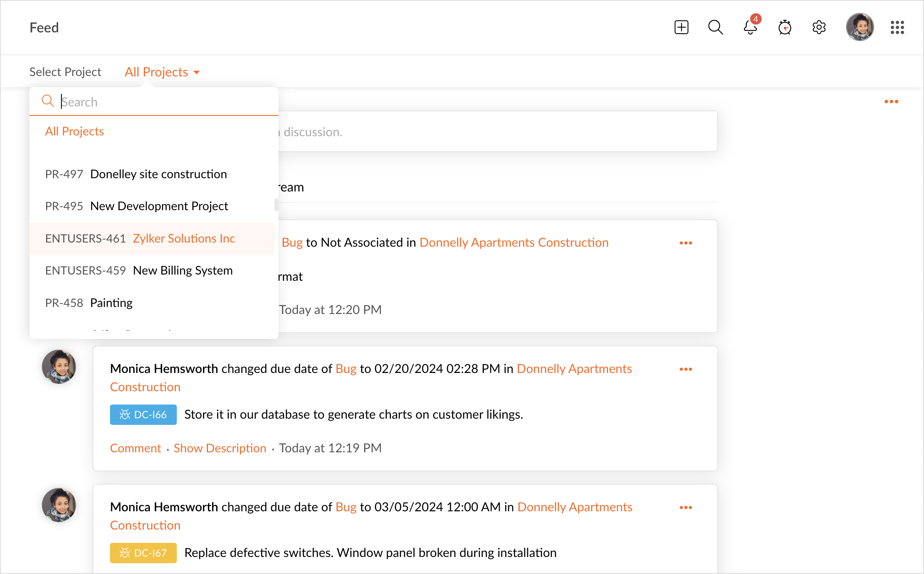Screen dimensions: 924x574
Task: Click the timer stopwatch icon
Action: (x=785, y=27)
